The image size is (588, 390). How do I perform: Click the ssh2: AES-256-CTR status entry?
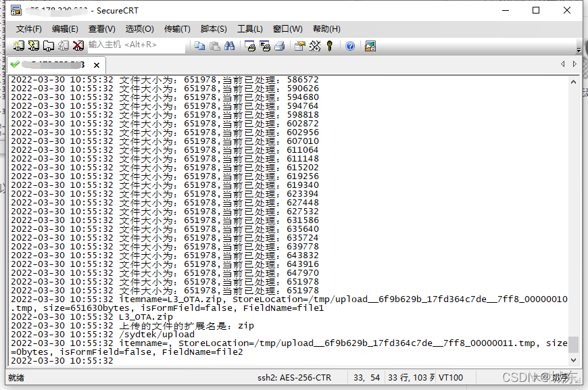coord(295,378)
